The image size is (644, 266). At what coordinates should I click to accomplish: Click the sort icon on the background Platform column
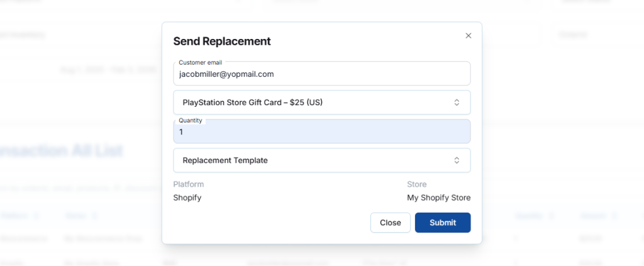(x=36, y=216)
